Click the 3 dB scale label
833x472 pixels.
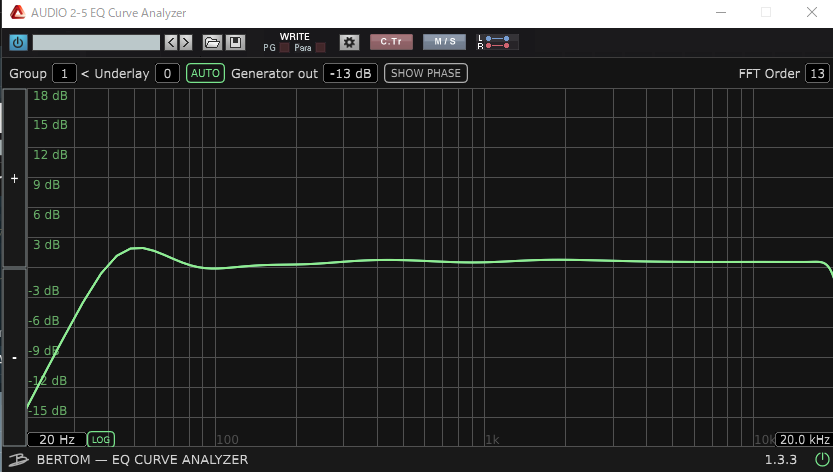[46, 245]
